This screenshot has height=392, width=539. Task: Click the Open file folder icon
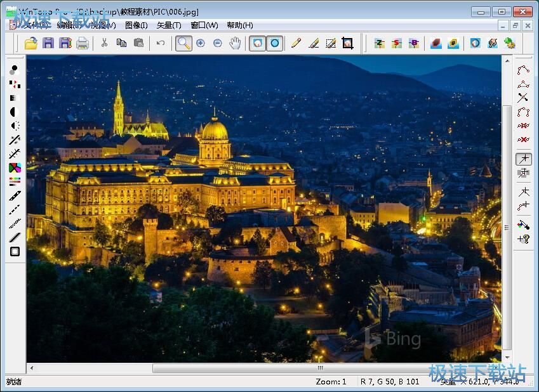(x=30, y=43)
